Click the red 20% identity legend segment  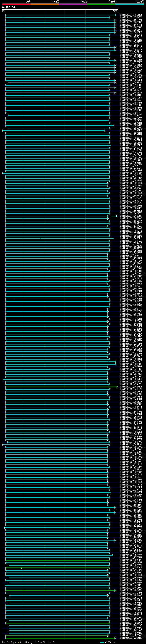[x=16, y=4]
